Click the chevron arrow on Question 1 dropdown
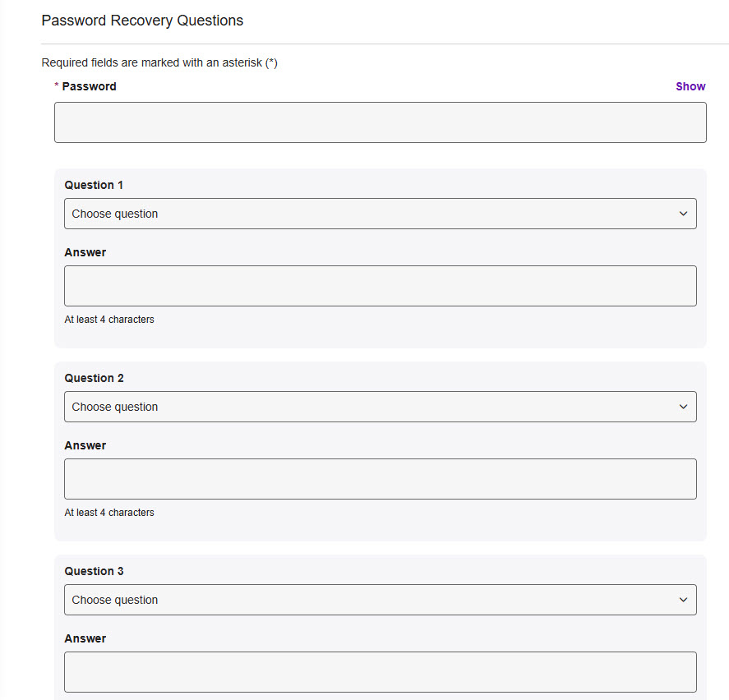729x700 pixels. 683,214
